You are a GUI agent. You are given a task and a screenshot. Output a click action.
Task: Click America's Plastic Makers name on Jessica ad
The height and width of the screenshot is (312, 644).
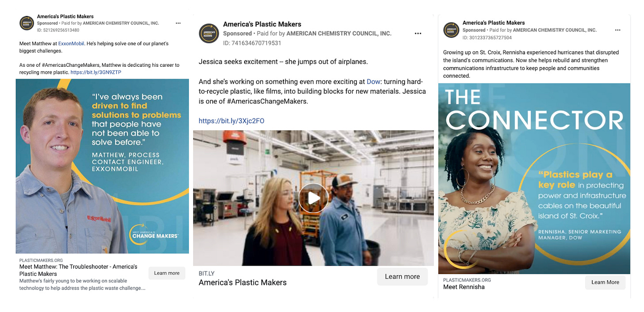tap(262, 24)
